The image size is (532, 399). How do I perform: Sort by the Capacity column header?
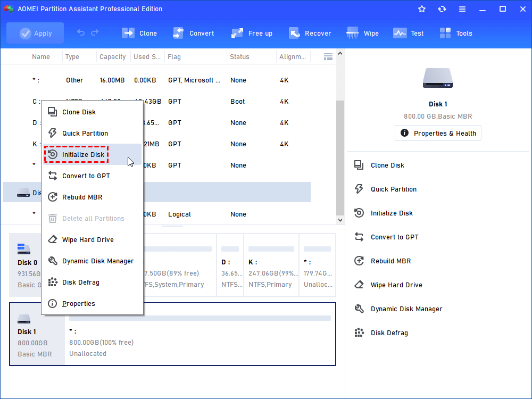(x=113, y=57)
